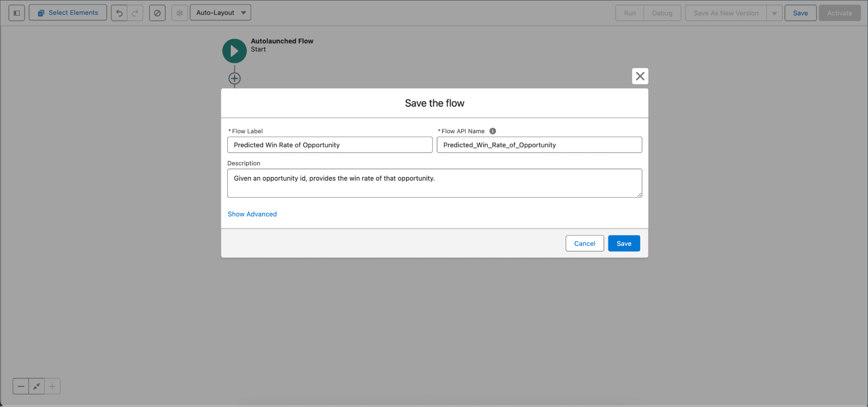Click the 'Save the flow' dialog title

(x=435, y=103)
